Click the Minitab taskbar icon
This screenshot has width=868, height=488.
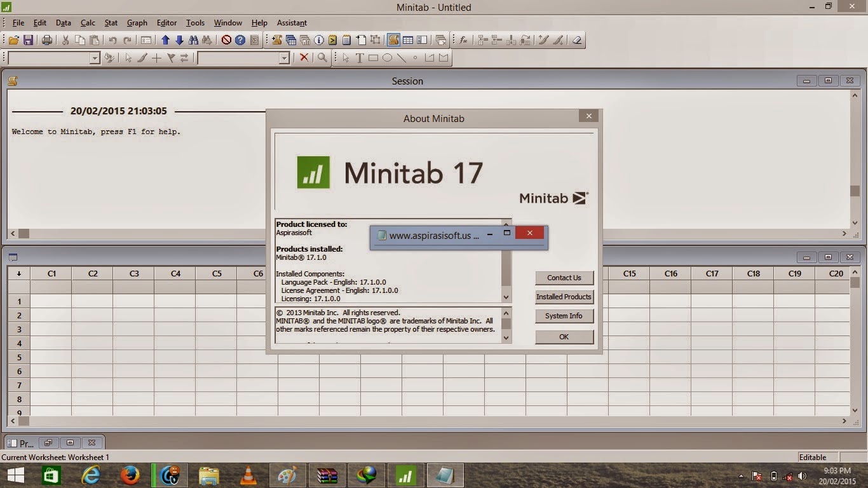(x=406, y=475)
